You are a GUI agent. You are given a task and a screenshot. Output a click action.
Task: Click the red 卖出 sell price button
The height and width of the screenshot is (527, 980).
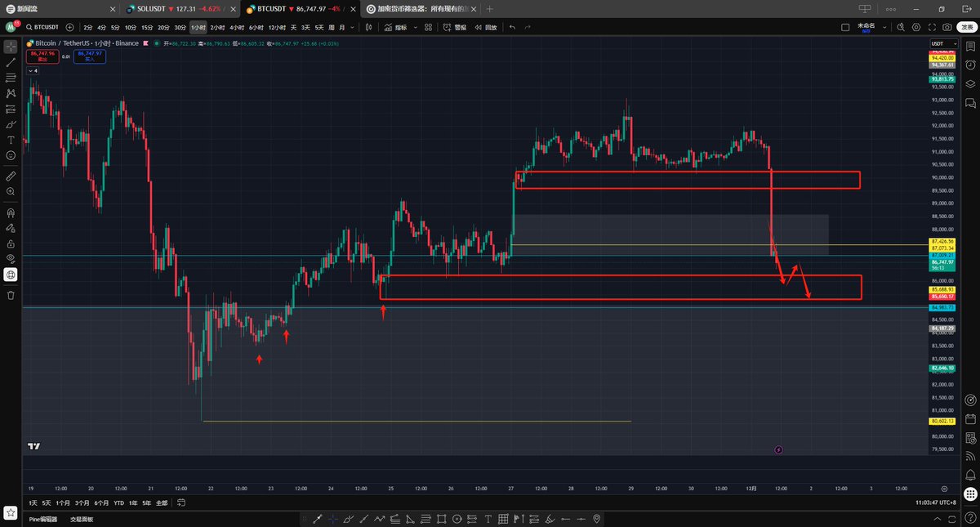pyautogui.click(x=41, y=56)
